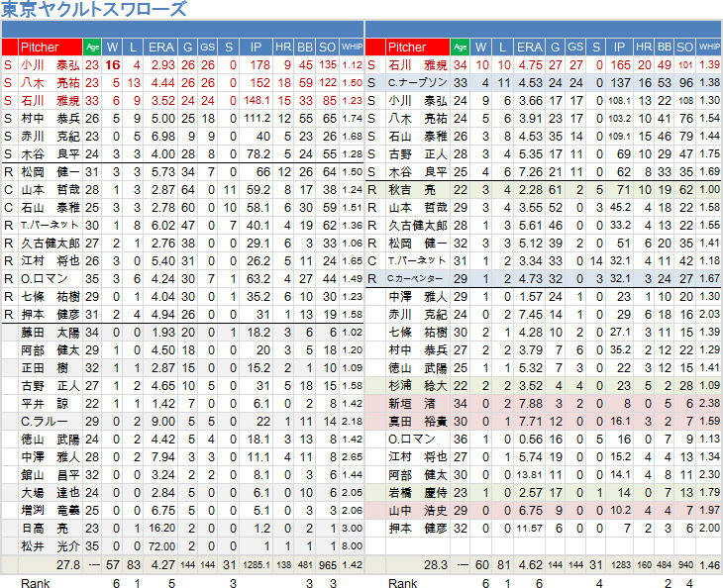
Task: Click the 東京ヤクルトスワローズ title text
Action: pos(94,9)
